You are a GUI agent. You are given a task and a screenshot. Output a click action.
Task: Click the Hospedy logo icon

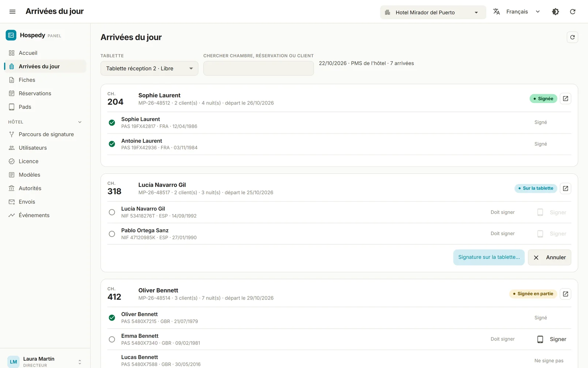(11, 35)
